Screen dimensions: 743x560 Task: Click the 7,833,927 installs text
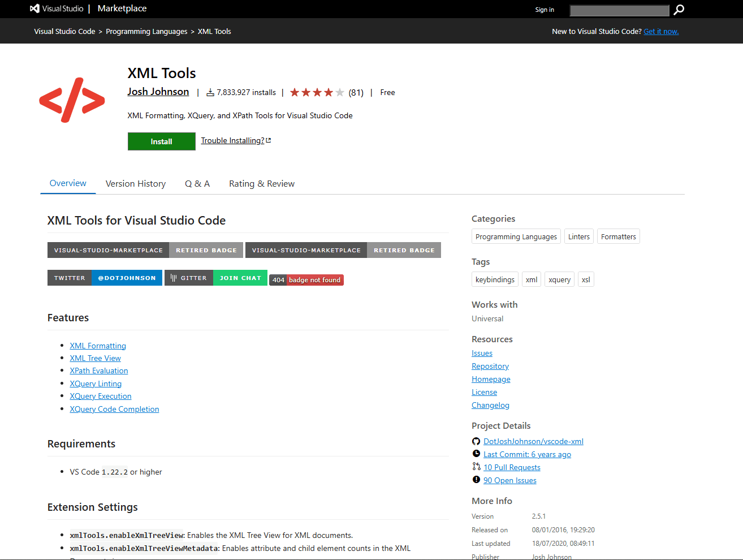[247, 92]
